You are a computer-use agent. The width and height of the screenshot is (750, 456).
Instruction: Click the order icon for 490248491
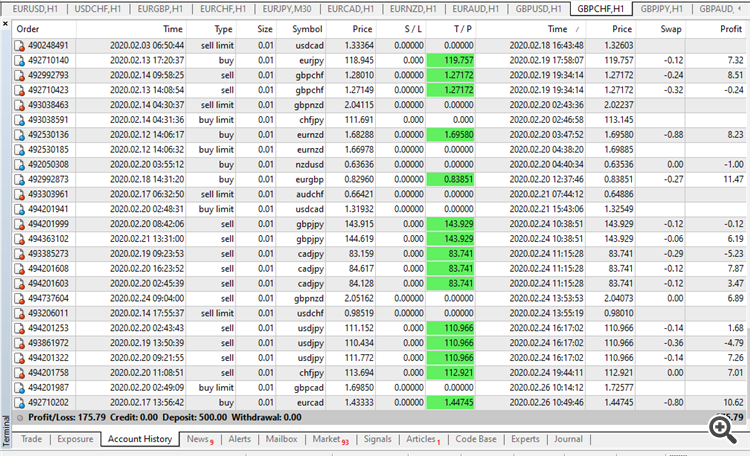point(19,46)
